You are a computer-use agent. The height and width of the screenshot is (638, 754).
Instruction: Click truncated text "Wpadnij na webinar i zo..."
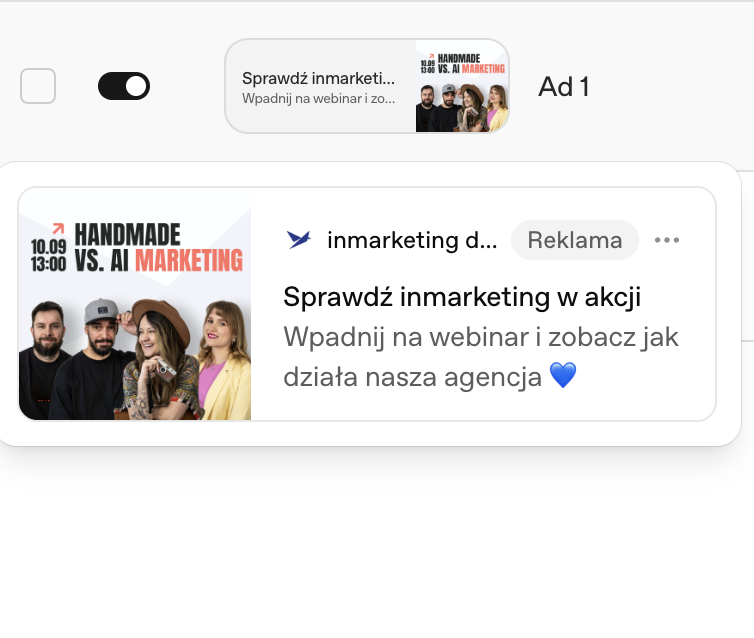(318, 99)
